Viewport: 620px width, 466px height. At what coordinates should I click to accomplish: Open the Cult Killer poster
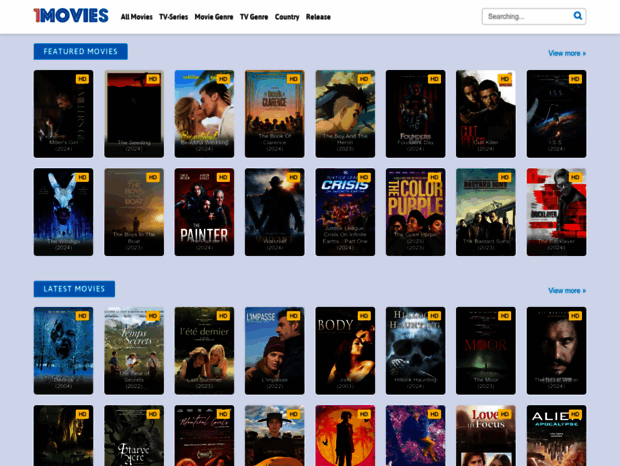pos(486,114)
